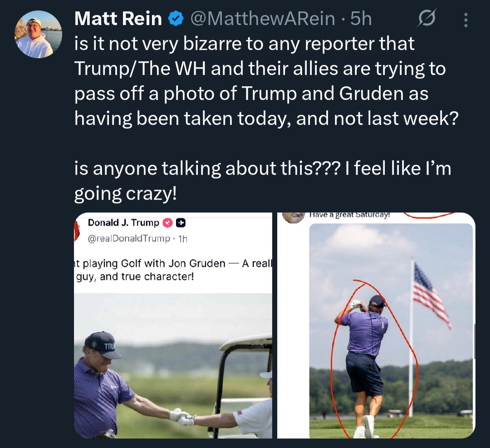
Task: Open the three-dot more options menu
Action: [x=465, y=20]
